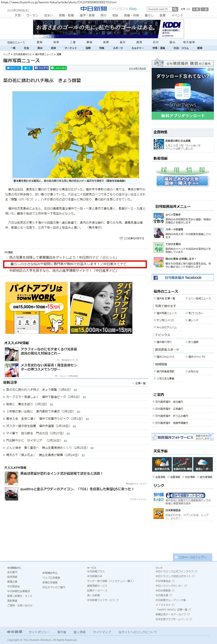Viewport: 217px width, 644px height.
Task: Open アラフォーなのにモテまくる PR article
Action: pyautogui.click(x=49, y=351)
